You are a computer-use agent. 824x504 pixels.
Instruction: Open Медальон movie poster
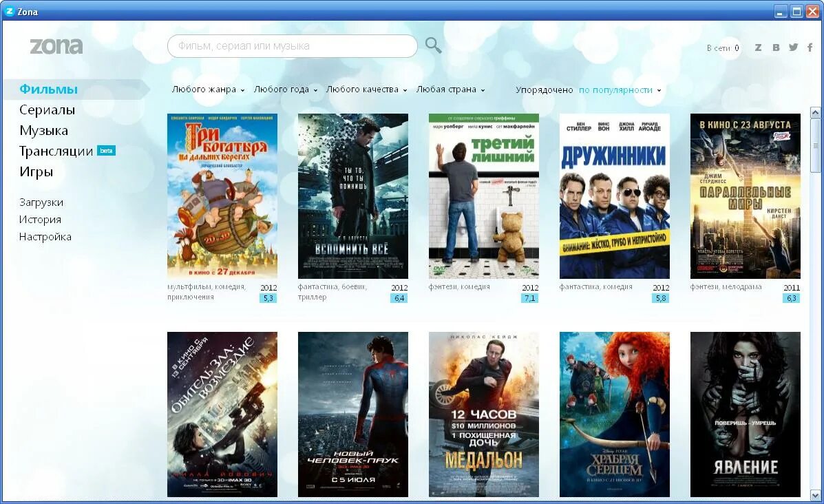coord(484,414)
